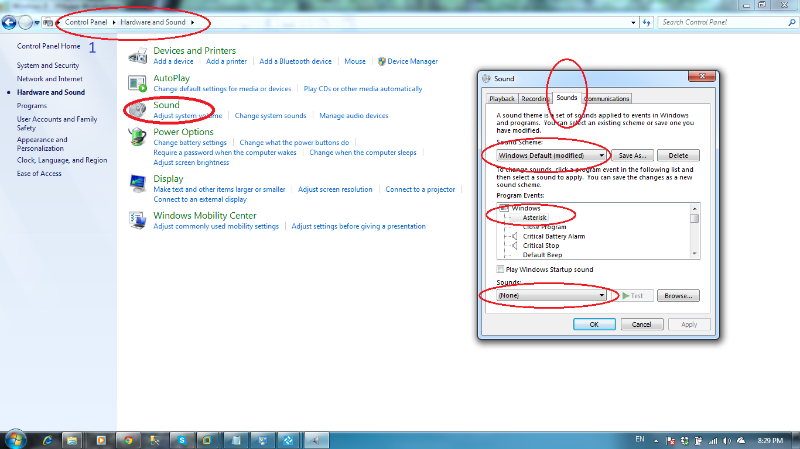800x449 pixels.
Task: Switch to the Communications tab
Action: point(607,98)
